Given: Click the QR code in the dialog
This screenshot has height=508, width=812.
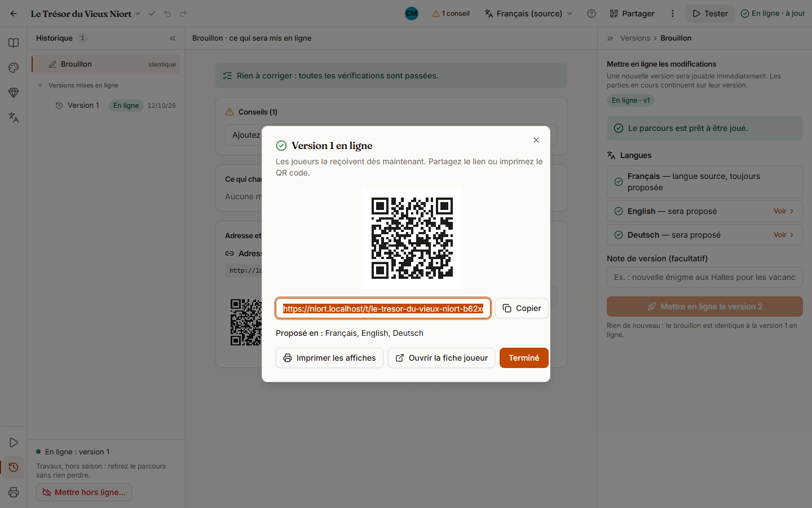Looking at the screenshot, I should pyautogui.click(x=412, y=238).
